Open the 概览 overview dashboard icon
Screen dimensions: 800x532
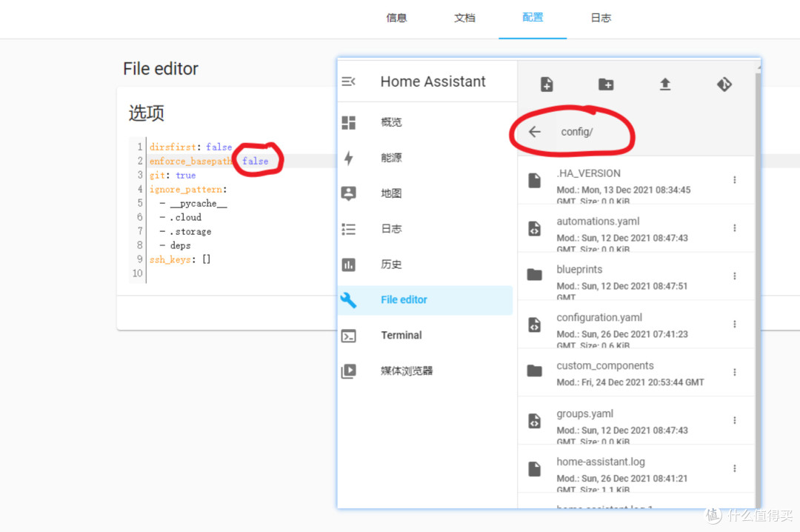click(x=348, y=122)
